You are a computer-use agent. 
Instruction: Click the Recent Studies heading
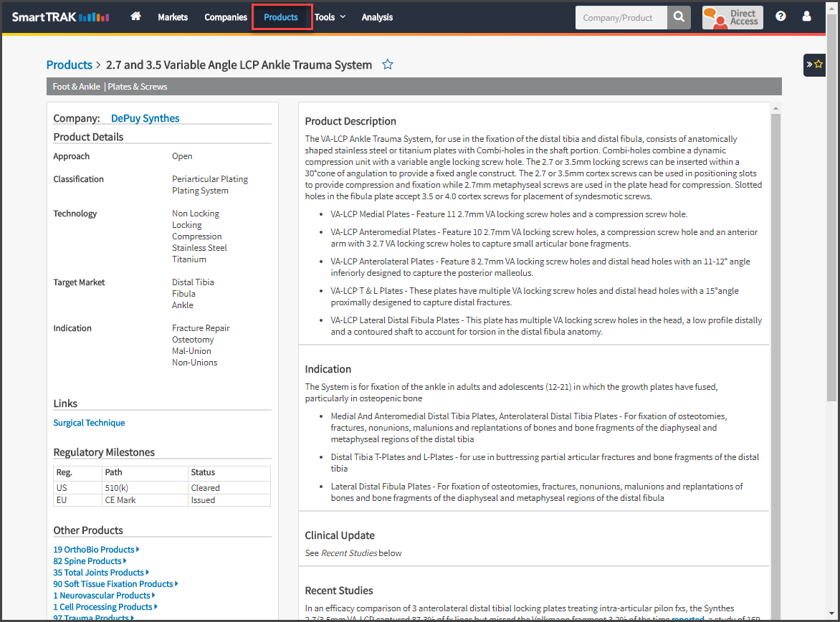coord(338,590)
